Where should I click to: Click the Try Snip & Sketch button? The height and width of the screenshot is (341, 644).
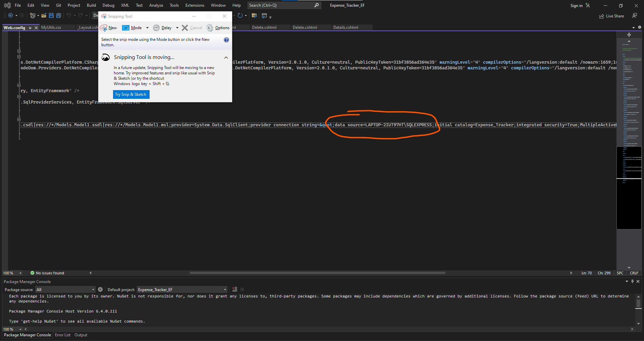tap(131, 94)
